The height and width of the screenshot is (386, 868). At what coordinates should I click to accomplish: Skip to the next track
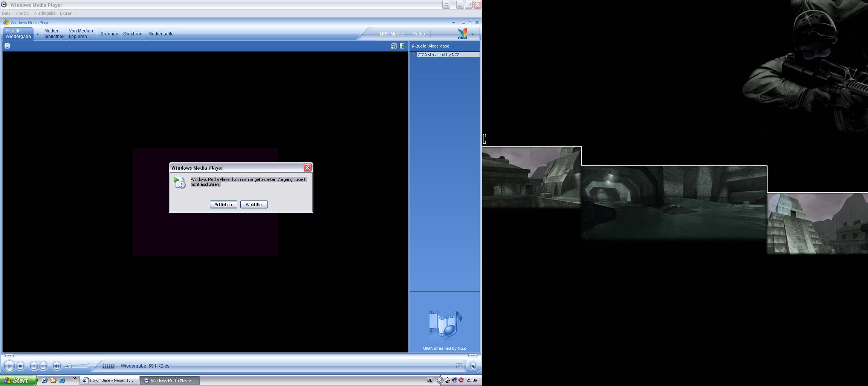pos(44,366)
